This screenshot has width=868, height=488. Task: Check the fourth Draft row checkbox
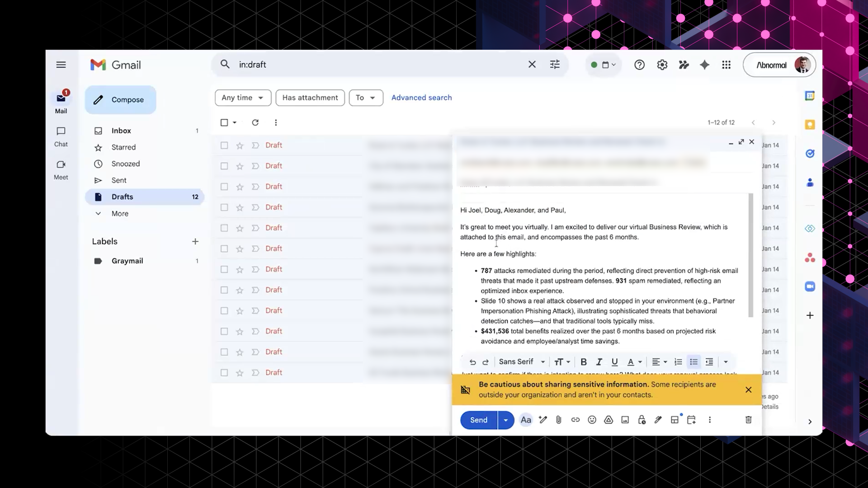(224, 207)
